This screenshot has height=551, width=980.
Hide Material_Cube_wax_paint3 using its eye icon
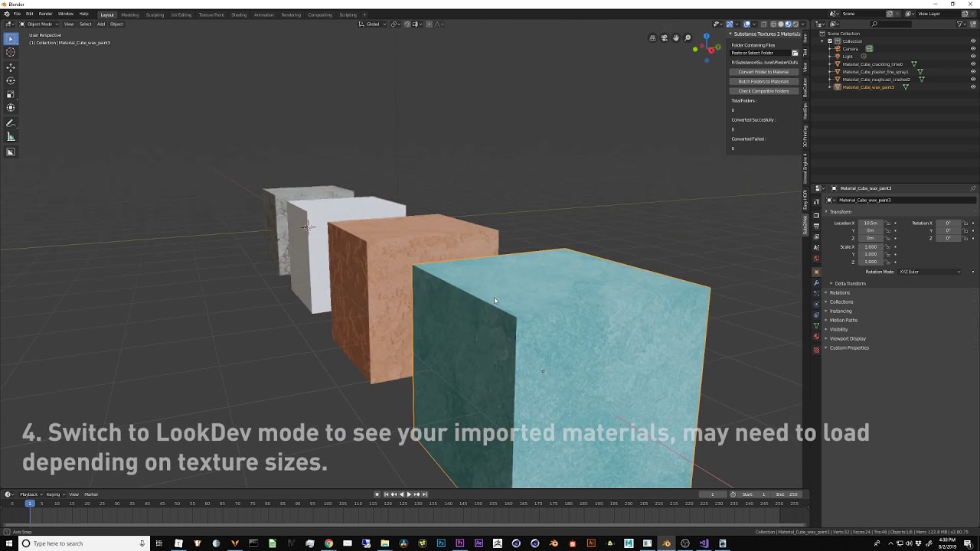click(973, 87)
